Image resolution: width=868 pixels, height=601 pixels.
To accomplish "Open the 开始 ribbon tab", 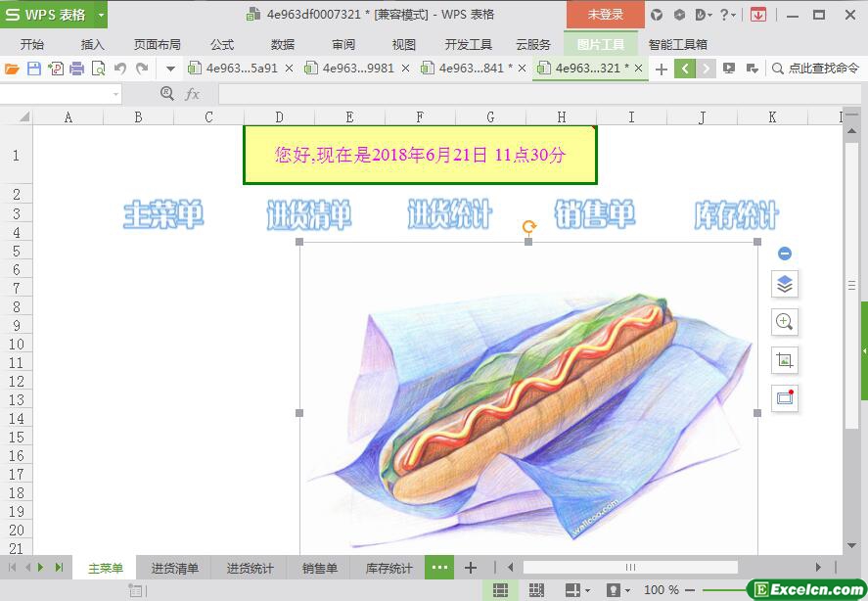I will tap(32, 44).
